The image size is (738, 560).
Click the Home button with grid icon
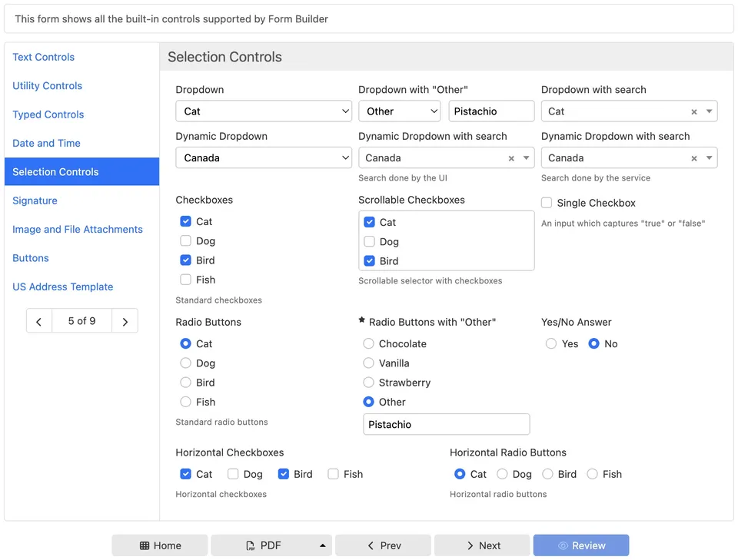[160, 545]
